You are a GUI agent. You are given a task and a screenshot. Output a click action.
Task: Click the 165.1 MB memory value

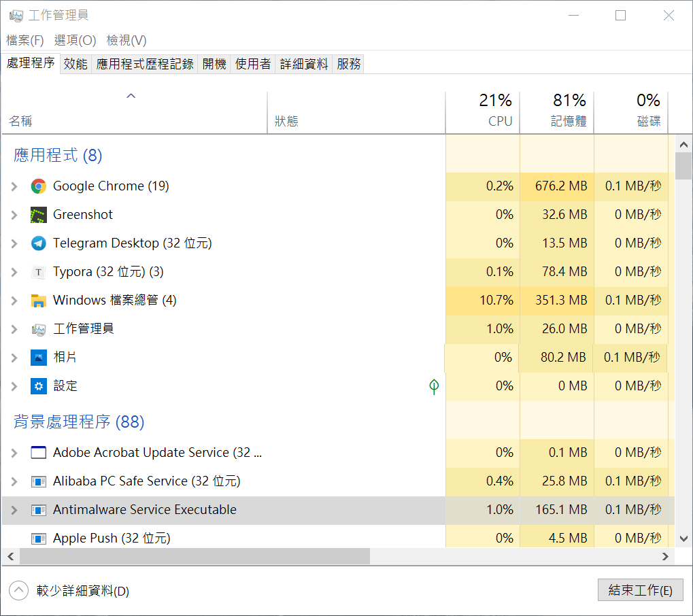click(x=561, y=510)
